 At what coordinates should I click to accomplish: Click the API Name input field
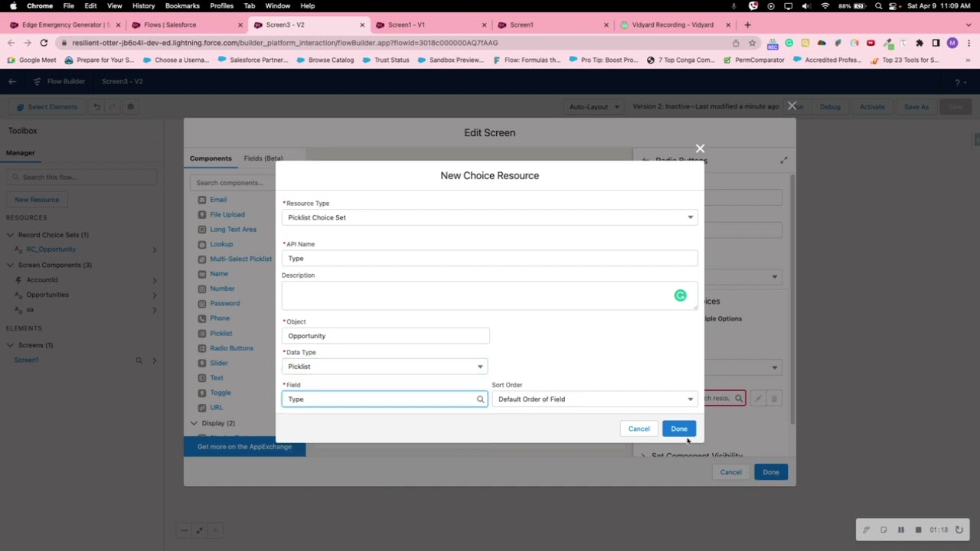tap(489, 259)
